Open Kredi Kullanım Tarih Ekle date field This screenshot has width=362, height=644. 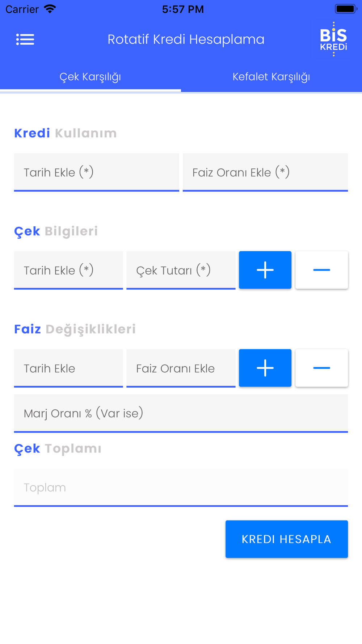tap(97, 172)
